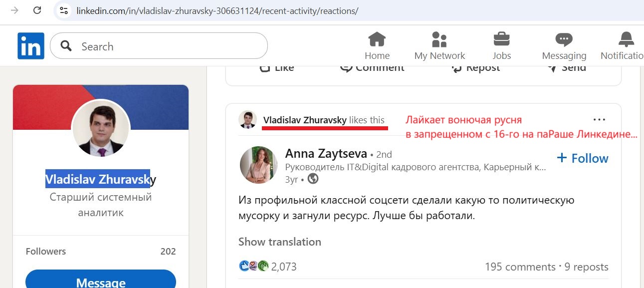
Task: Click the reaction emoji icons
Action: click(254, 267)
